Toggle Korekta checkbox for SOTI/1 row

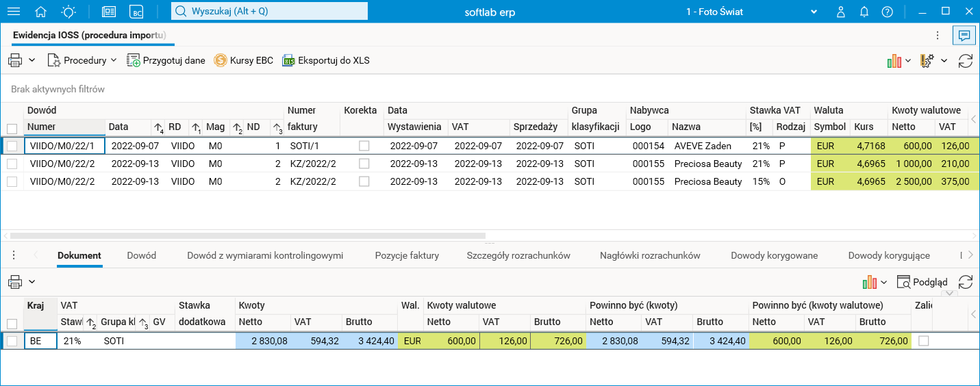[364, 146]
